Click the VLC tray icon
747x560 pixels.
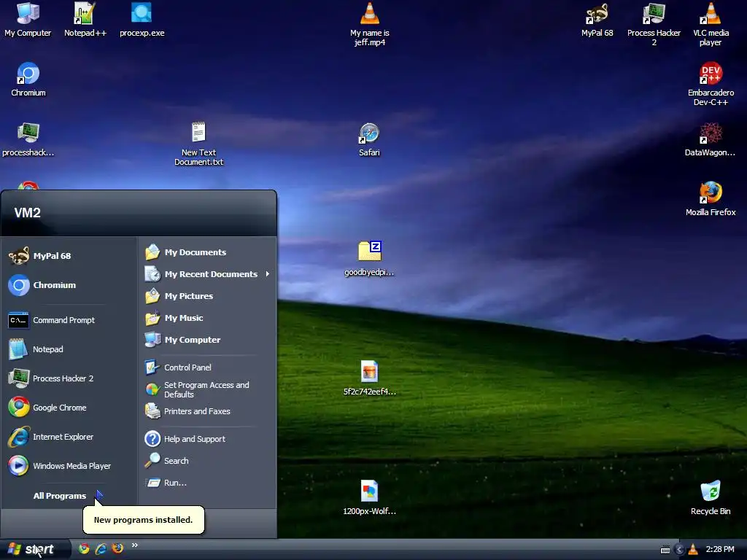click(x=693, y=550)
